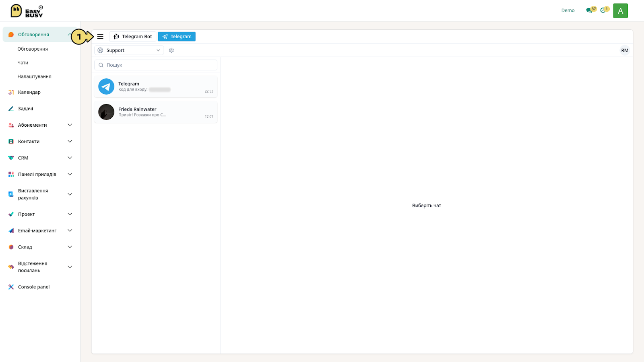
Task: Expand the Виставлення рахунків chevron
Action: [70, 194]
